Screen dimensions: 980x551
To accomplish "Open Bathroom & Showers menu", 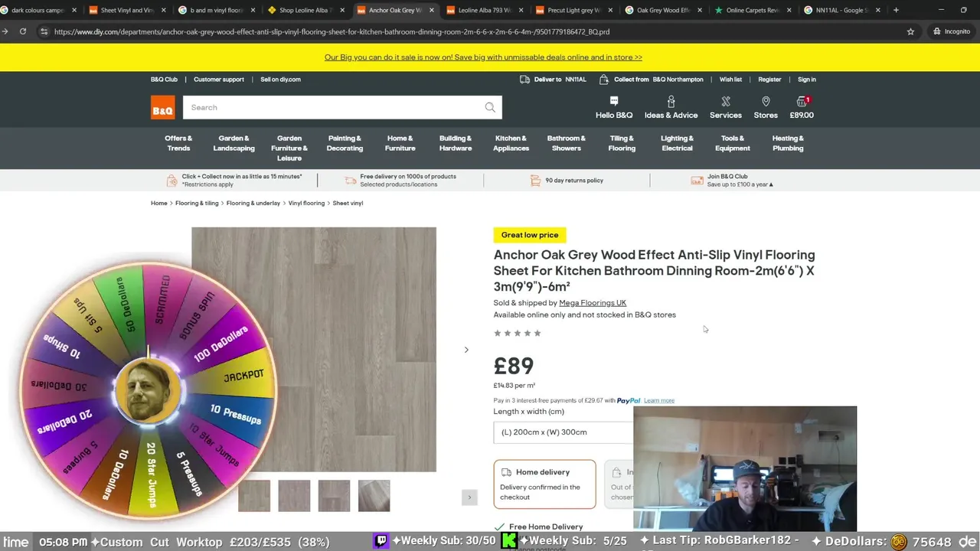I will tap(567, 143).
